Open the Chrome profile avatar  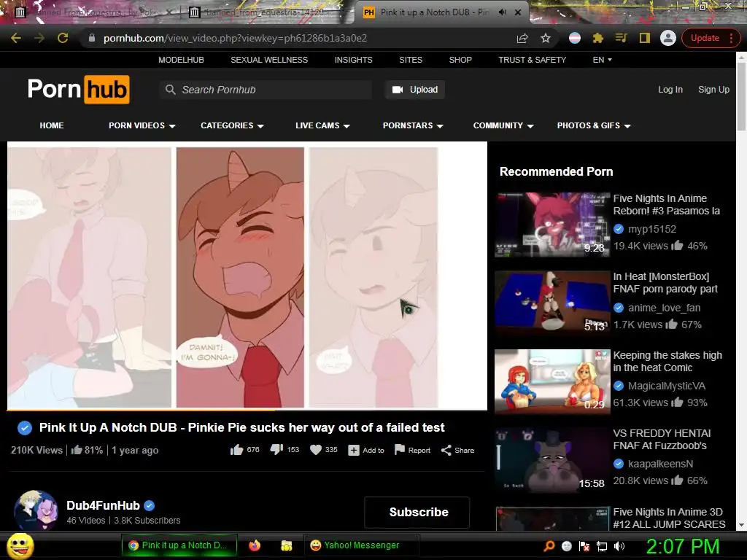click(x=668, y=38)
